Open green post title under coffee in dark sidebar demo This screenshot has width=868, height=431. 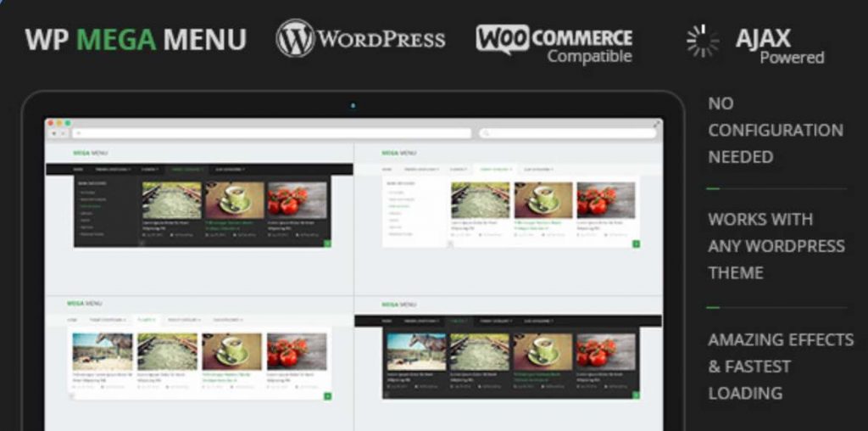pos(229,225)
